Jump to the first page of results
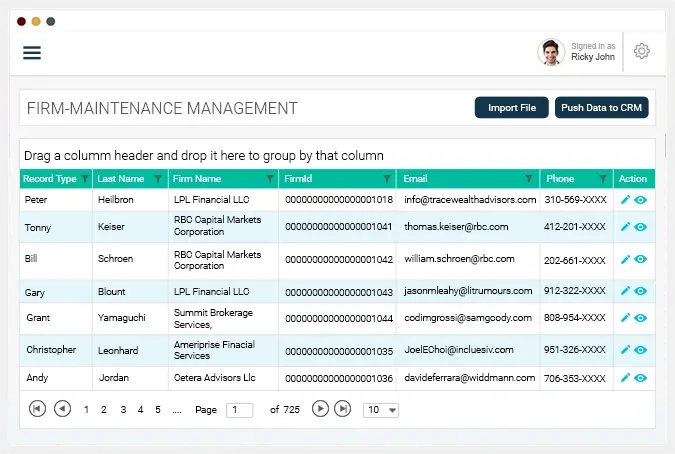 click(38, 409)
